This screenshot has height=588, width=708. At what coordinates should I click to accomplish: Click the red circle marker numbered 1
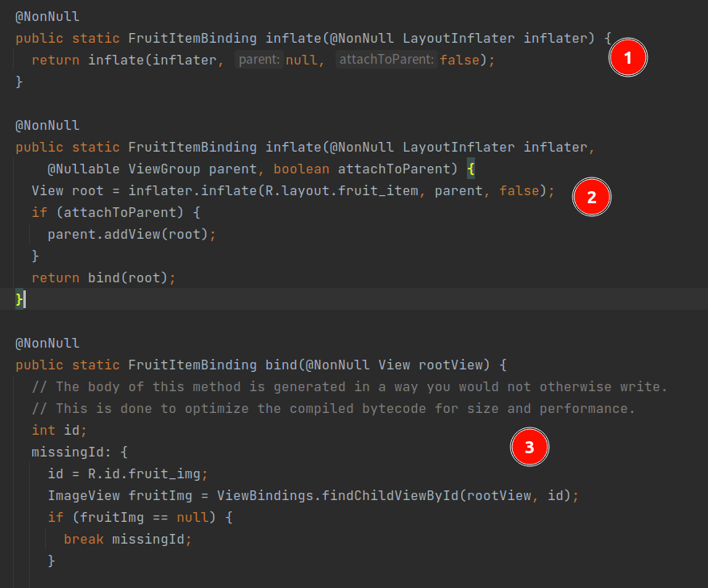click(x=627, y=57)
